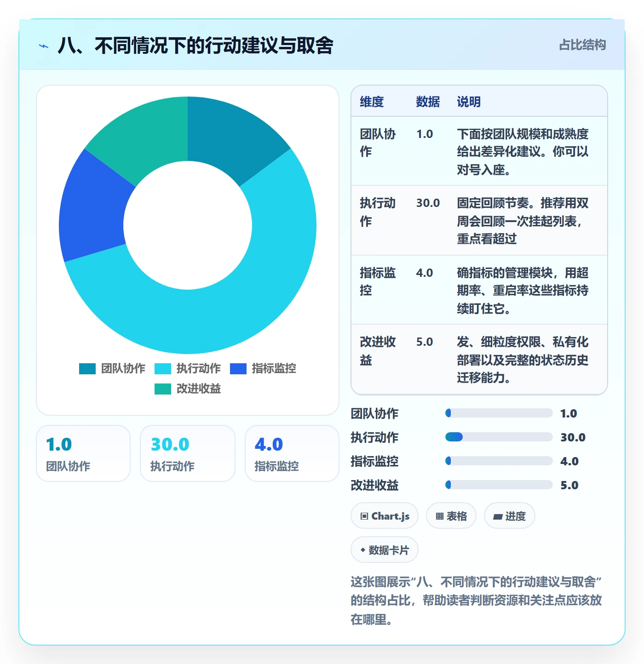Open the 1.0 团队协作 stat card
Screen dimensions: 644x664
pos(83,453)
